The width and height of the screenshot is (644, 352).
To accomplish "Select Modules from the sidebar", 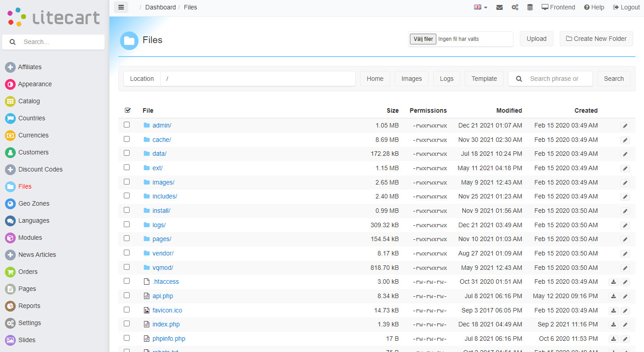I will [30, 238].
